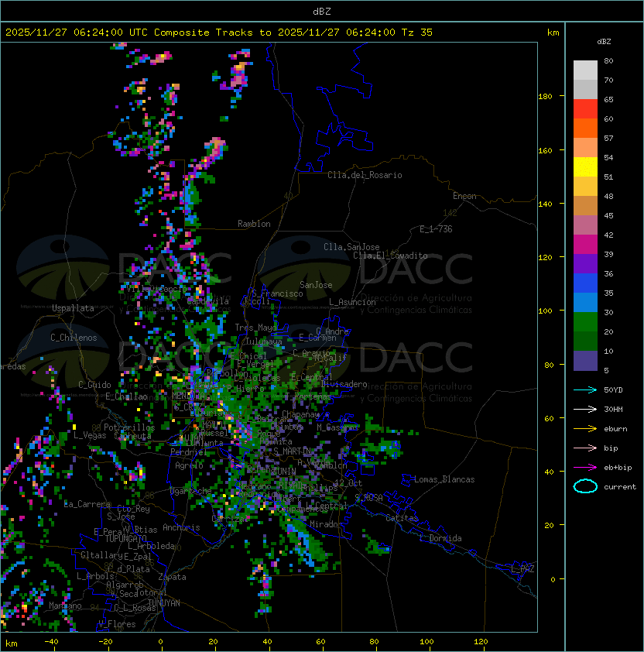Click the 'Ramblon' map label
The image size is (644, 652).
click(x=254, y=224)
